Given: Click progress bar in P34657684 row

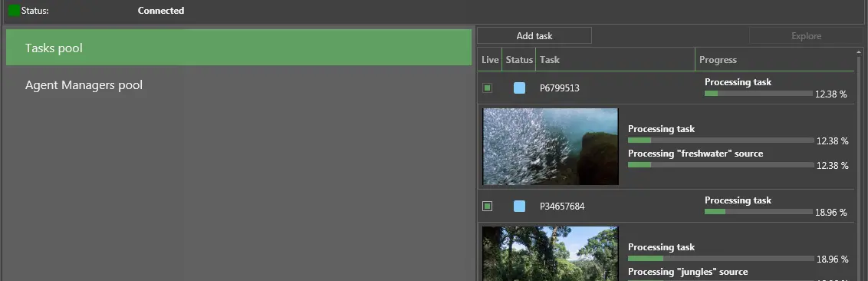Looking at the screenshot, I should click(x=758, y=212).
